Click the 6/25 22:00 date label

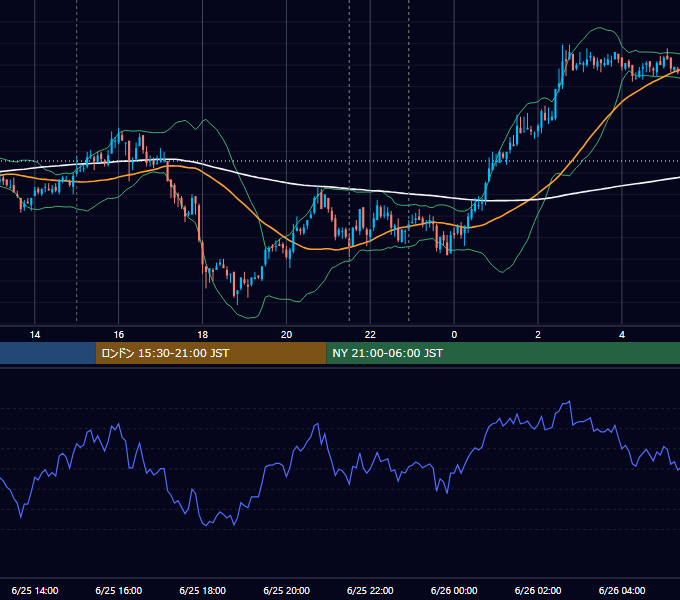click(x=370, y=590)
